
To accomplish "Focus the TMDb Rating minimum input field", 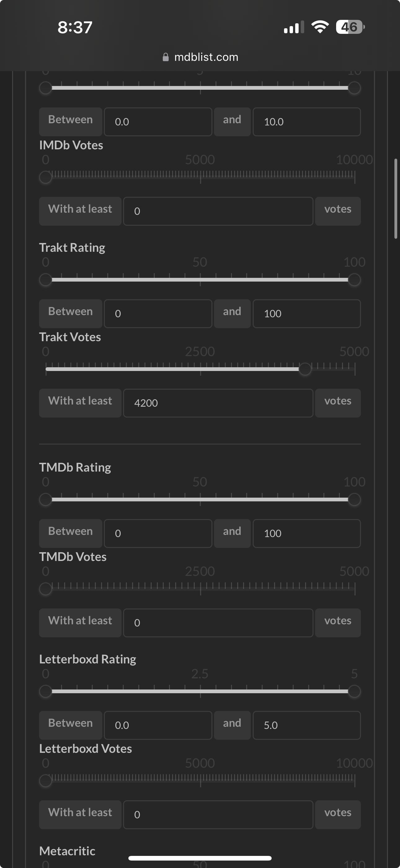I will [158, 533].
